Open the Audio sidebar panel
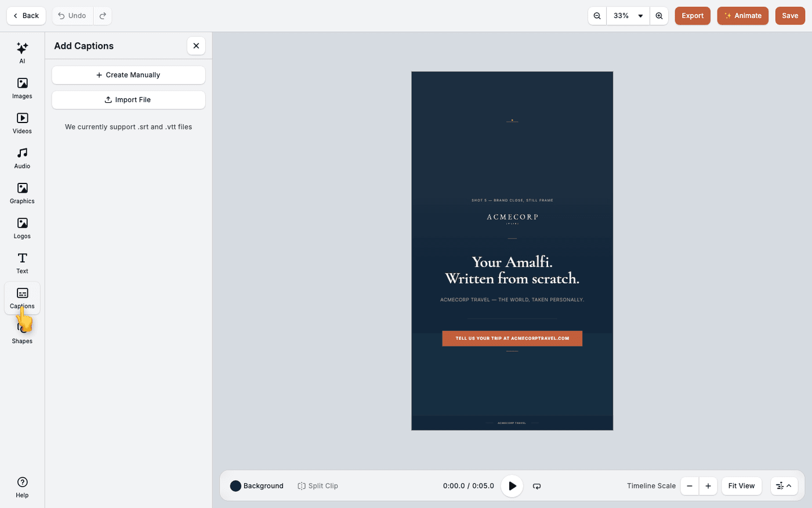Viewport: 812px width, 508px height. [22, 158]
